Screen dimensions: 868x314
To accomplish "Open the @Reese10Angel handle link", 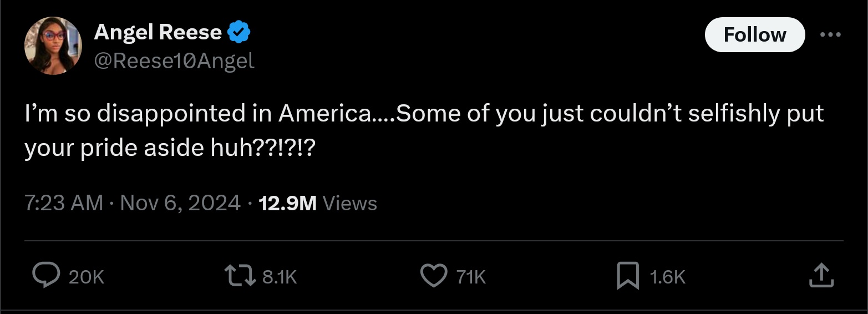I will 174,61.
